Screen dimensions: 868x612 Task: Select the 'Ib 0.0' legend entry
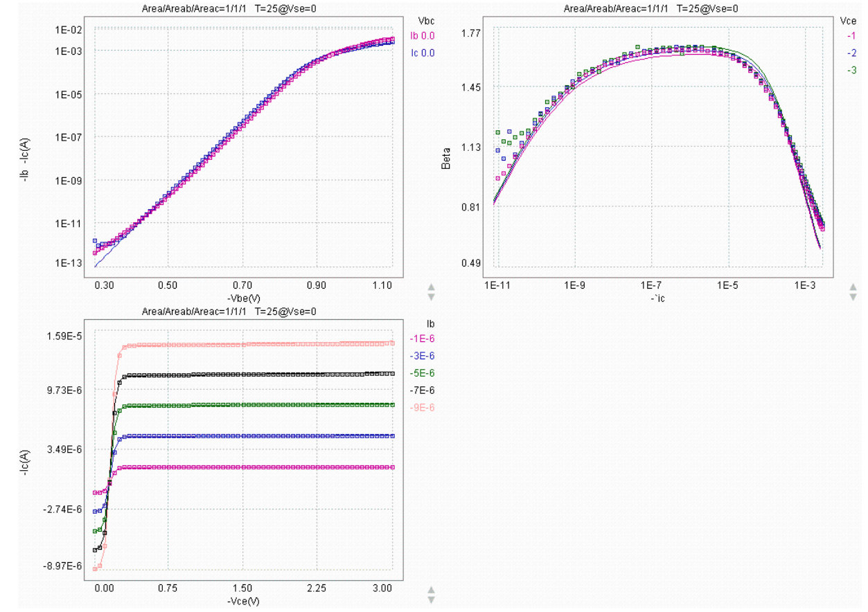(x=423, y=35)
